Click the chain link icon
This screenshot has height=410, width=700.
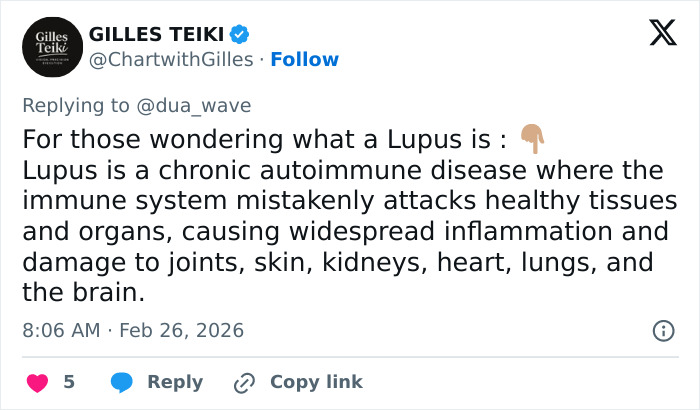pos(244,382)
